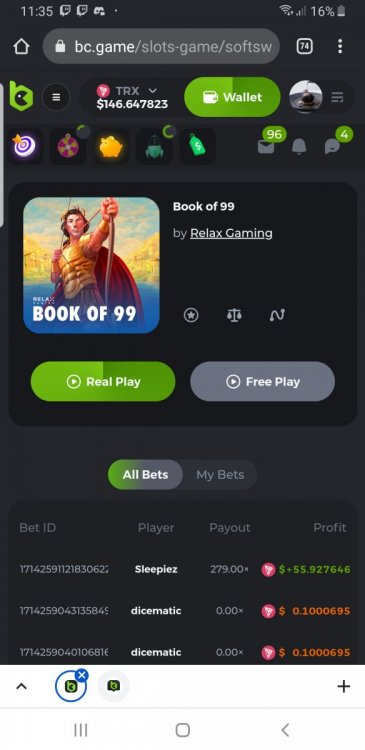Select the All Bets tab

click(x=145, y=474)
